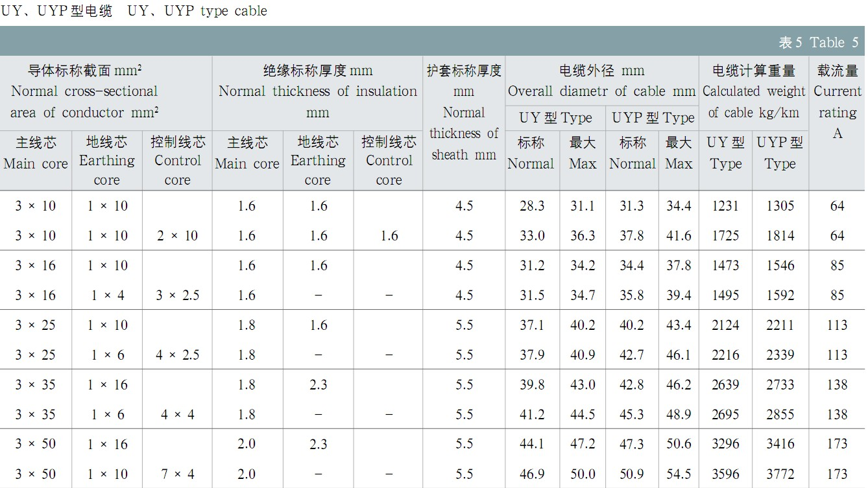This screenshot has height=488, width=868.
Task: Click the 'Calculated weight of cable kg/km' header
Action: tap(754, 92)
